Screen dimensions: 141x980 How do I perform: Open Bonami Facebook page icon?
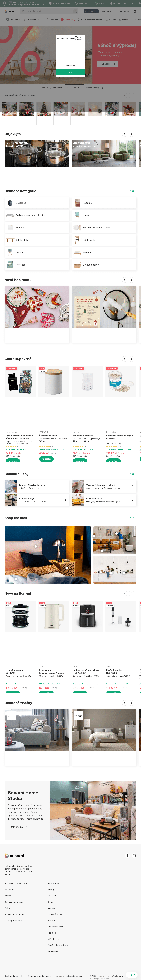click(x=127, y=856)
